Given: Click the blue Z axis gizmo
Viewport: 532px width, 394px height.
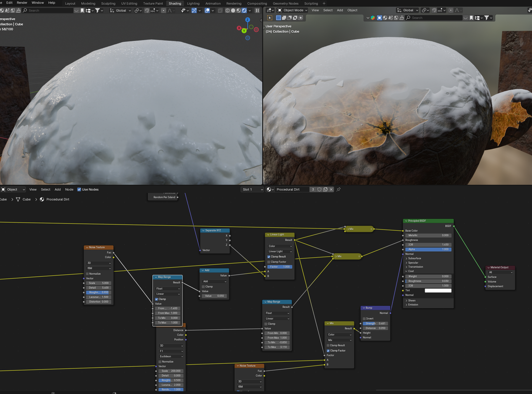Looking at the screenshot, I should tap(248, 20).
